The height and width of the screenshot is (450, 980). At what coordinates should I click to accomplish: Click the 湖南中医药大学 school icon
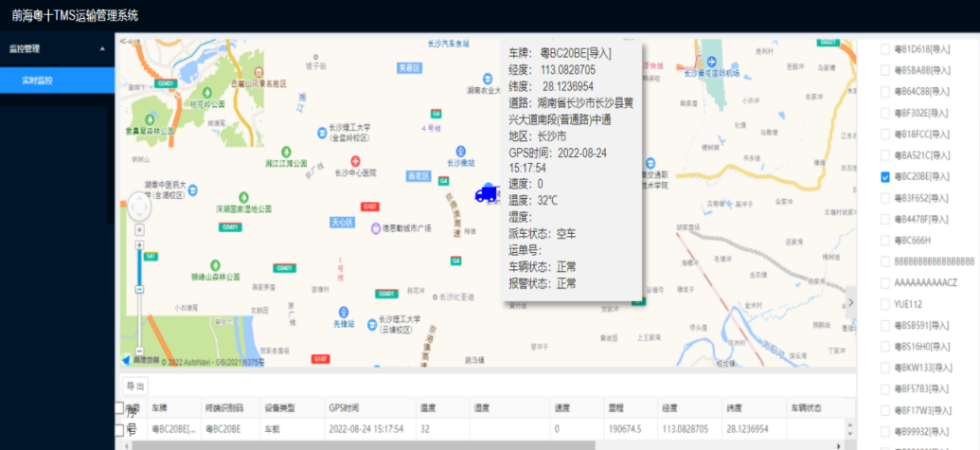pyautogui.click(x=193, y=189)
